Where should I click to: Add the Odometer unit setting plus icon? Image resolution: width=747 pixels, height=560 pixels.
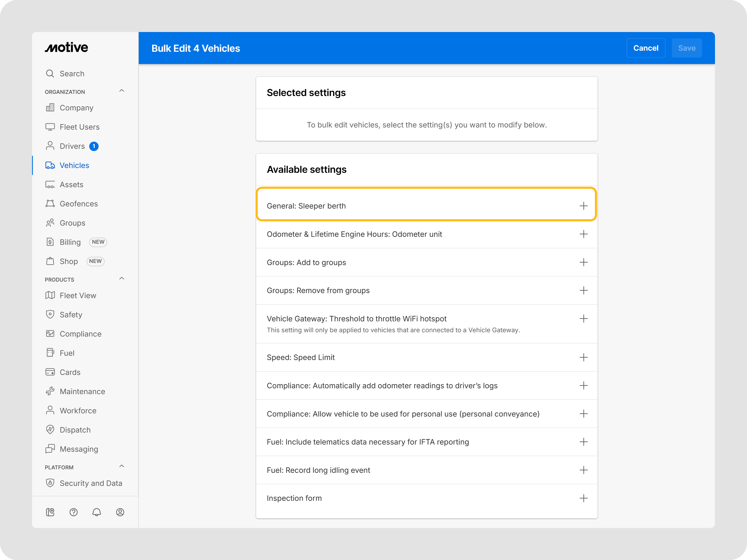(x=583, y=234)
